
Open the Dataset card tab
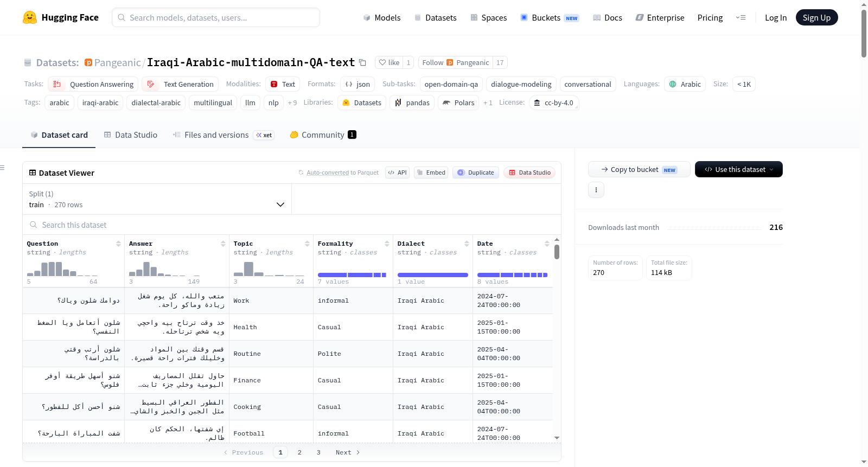(59, 135)
